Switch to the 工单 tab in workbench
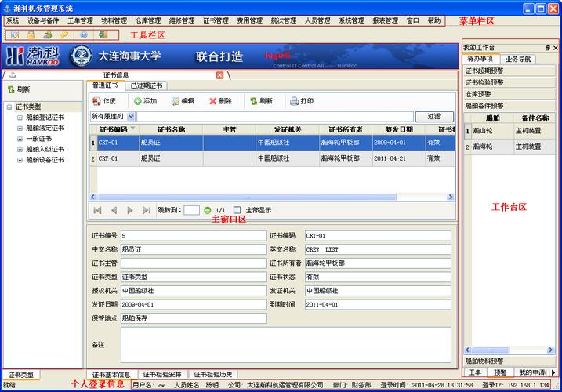 click(475, 372)
